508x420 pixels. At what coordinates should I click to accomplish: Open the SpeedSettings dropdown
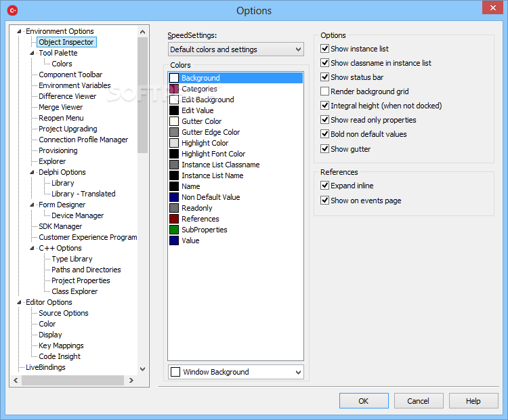(x=236, y=49)
